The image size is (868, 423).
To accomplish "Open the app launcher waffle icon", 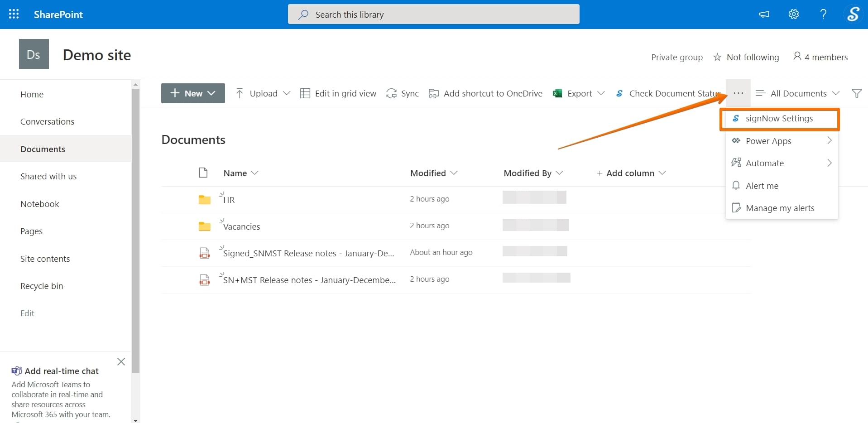I will 14,14.
